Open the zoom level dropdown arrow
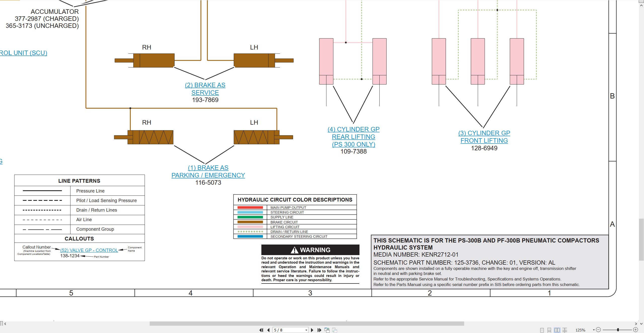The height and width of the screenshot is (333, 644). [x=594, y=330]
